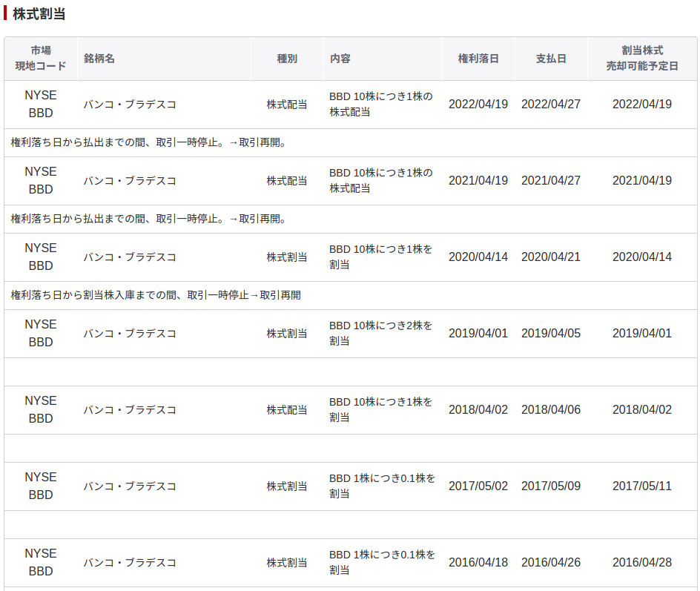This screenshot has width=700, height=591.
Task: Select the sellable date 2017/05/11
Action: (642, 486)
